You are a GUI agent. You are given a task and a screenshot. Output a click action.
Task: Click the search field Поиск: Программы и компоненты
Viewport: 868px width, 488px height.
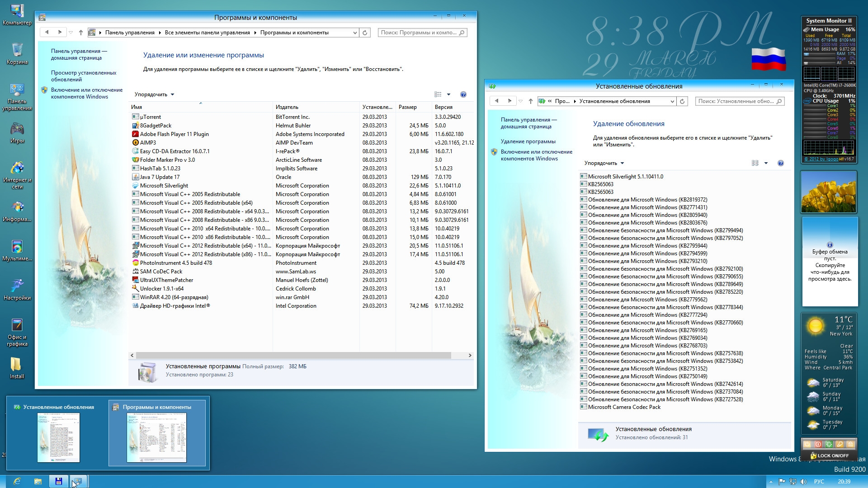422,33
